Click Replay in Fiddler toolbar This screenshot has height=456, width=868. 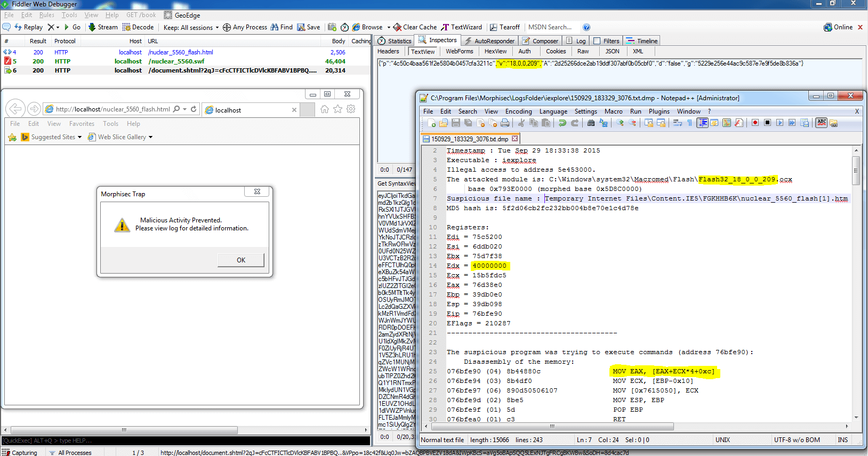coord(29,27)
